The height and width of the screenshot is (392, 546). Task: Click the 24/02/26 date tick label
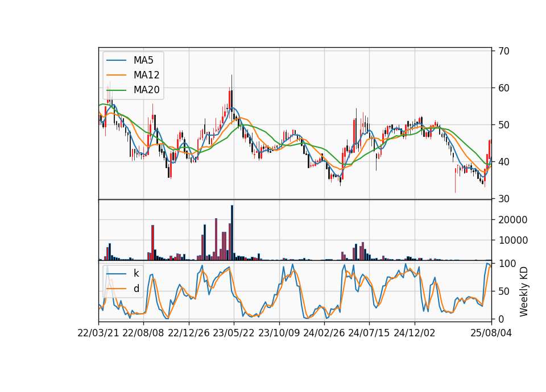pyautogui.click(x=324, y=333)
